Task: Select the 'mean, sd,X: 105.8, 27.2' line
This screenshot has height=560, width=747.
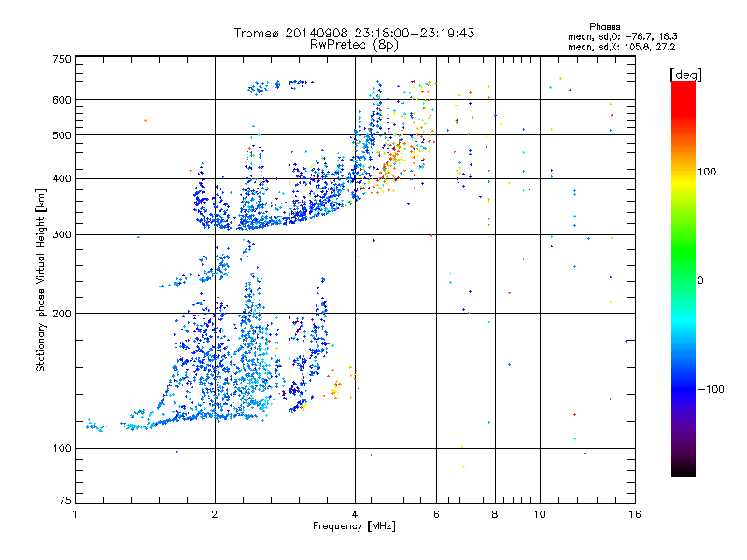Action: coord(621,48)
